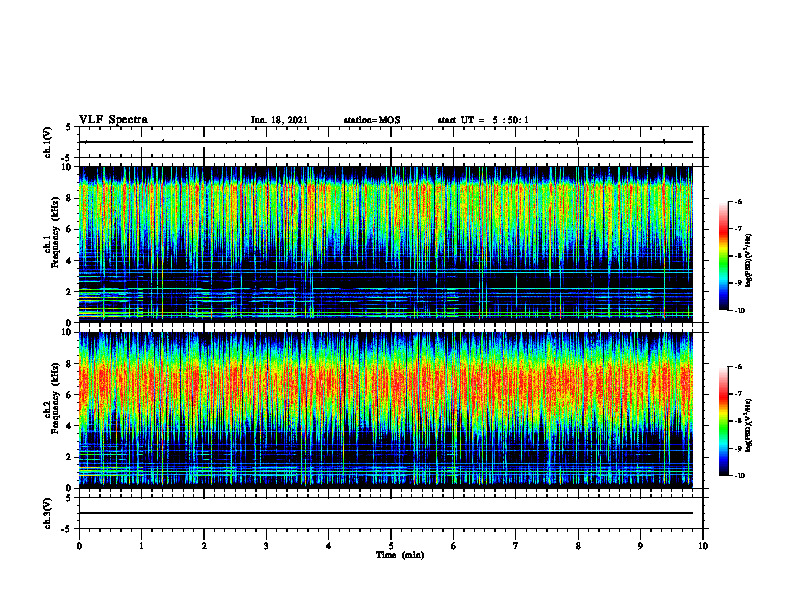Click the "7" time axis tick label
Image resolution: width=792 pixels, height=612 pixels.
516,546
